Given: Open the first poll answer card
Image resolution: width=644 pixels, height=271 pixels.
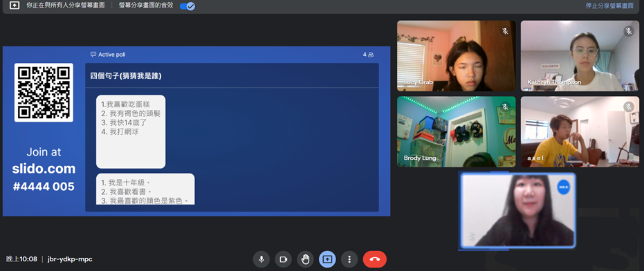Looking at the screenshot, I should [x=131, y=132].
